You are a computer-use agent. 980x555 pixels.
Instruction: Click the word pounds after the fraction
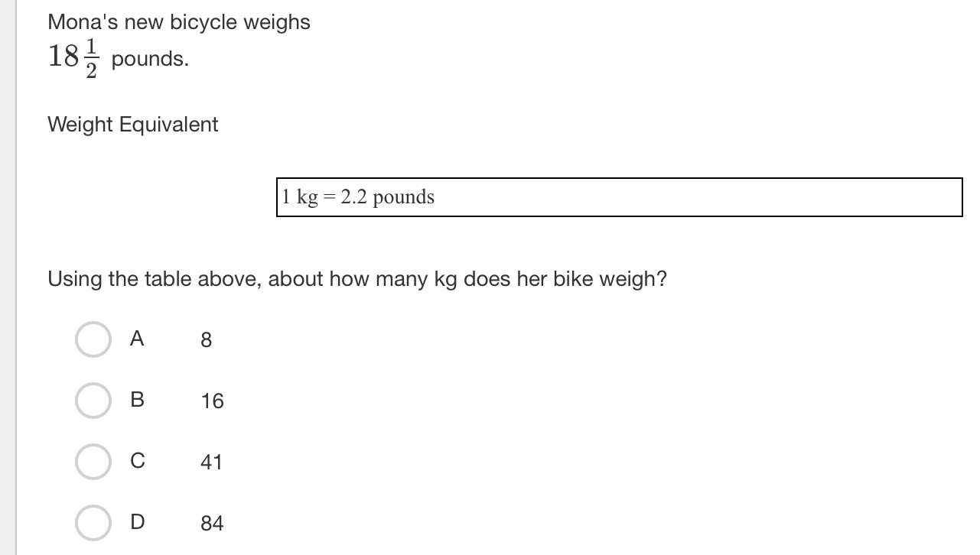point(150,59)
